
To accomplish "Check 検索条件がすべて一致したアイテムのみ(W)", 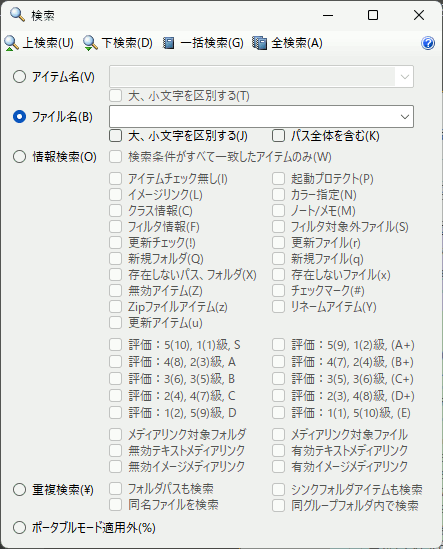I will [116, 157].
